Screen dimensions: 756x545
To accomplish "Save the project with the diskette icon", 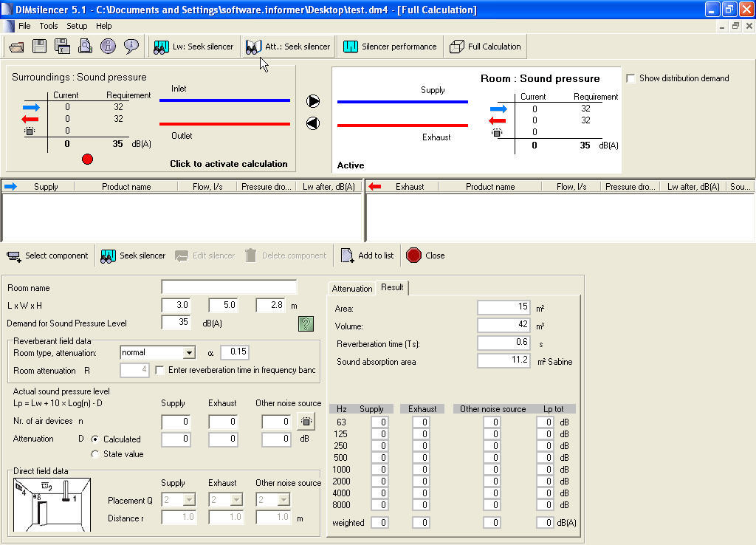I will [38, 46].
